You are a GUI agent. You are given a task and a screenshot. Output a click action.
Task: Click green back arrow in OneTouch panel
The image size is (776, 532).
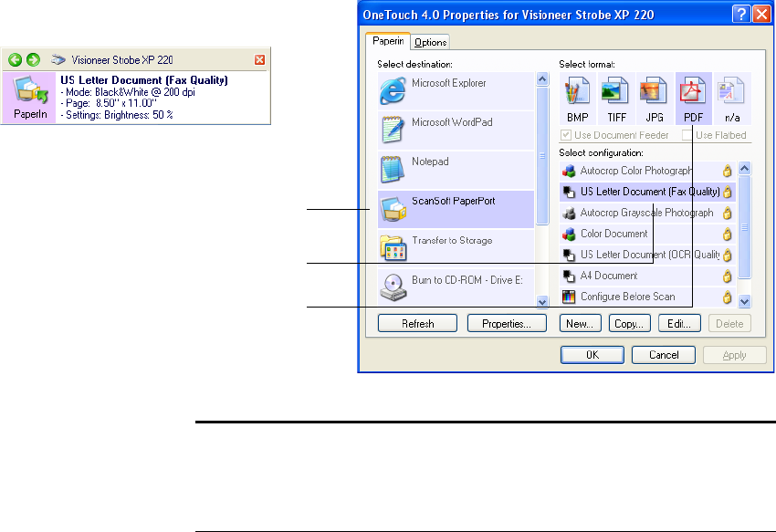(x=15, y=60)
